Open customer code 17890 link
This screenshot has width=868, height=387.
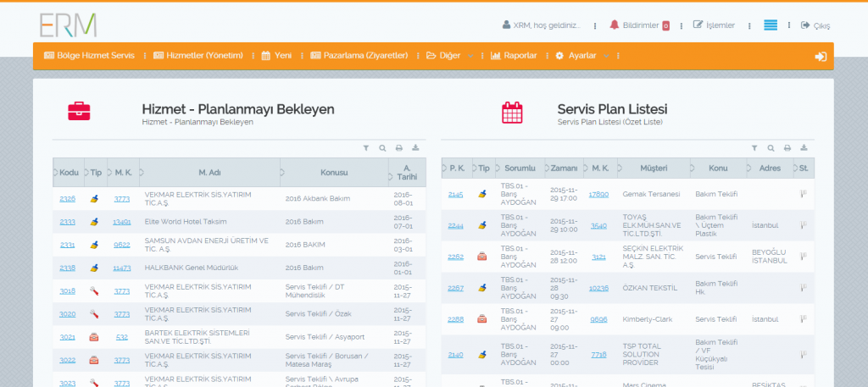tap(598, 194)
